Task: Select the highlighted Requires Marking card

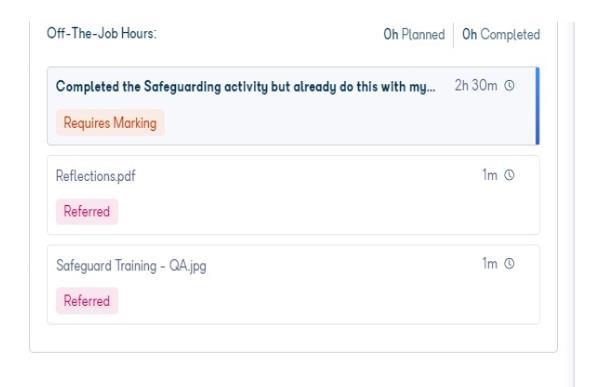Action: click(x=293, y=106)
